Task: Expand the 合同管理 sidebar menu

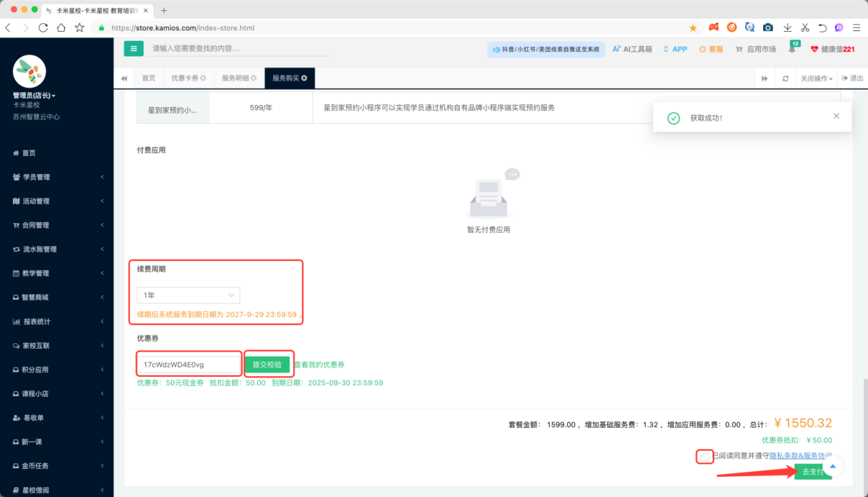Action: [57, 225]
